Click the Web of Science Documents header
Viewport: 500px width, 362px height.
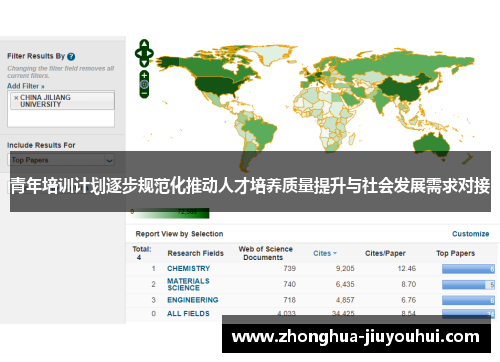coord(265,253)
